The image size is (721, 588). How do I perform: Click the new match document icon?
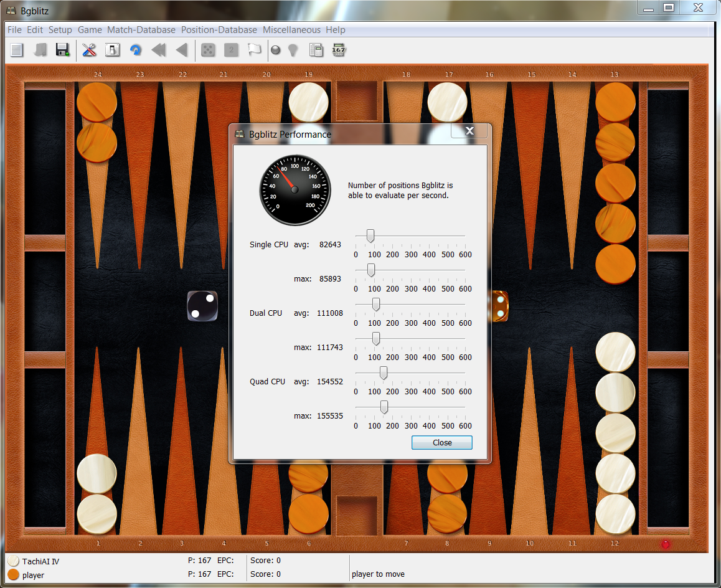click(x=17, y=50)
